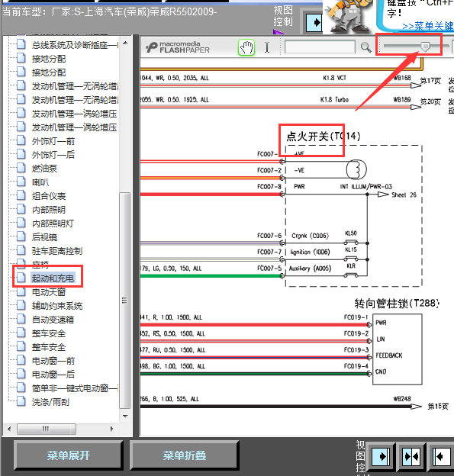
Task: Click document icon beside 自动变速箱
Action: point(21,319)
